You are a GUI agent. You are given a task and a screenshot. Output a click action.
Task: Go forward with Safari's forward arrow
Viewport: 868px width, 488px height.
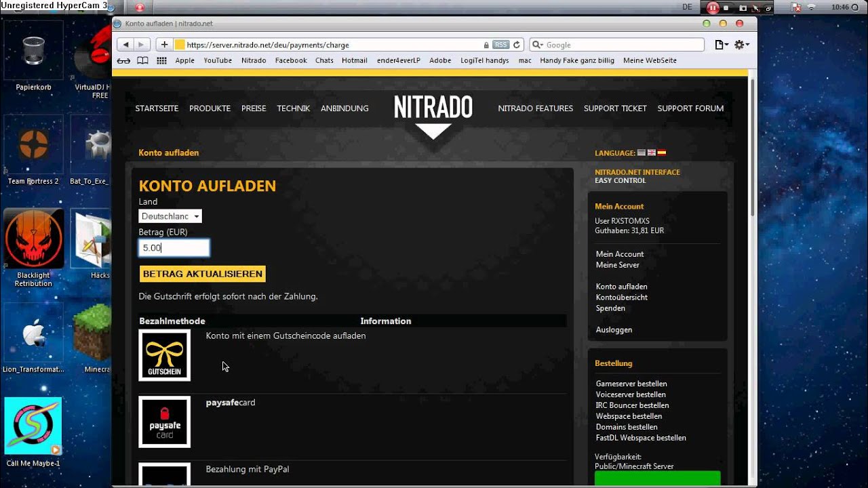point(141,45)
